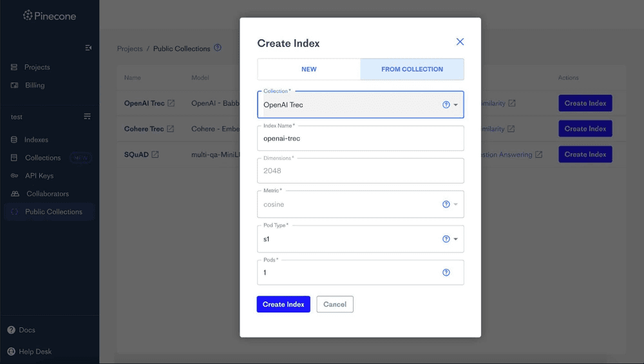Collapse the sidebar with the toggle icon

coord(88,48)
